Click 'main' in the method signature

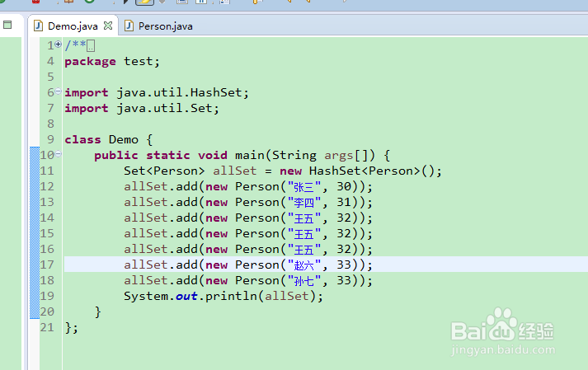pos(250,155)
